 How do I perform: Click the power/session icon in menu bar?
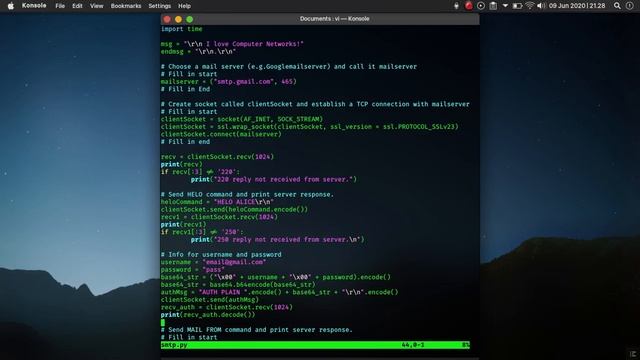(x=629, y=6)
